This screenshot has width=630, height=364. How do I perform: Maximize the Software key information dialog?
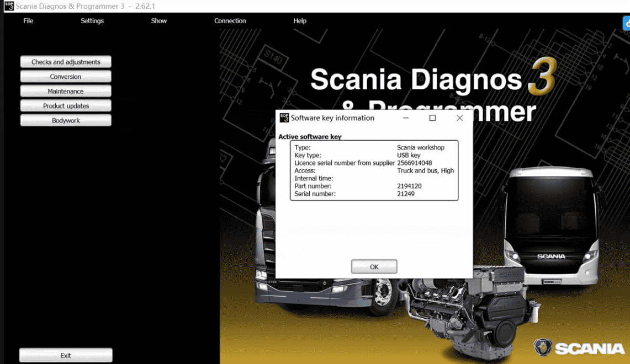point(432,118)
